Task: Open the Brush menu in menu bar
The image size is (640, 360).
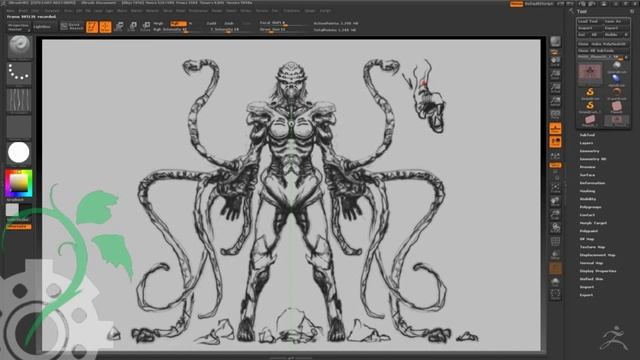Action: pos(23,11)
